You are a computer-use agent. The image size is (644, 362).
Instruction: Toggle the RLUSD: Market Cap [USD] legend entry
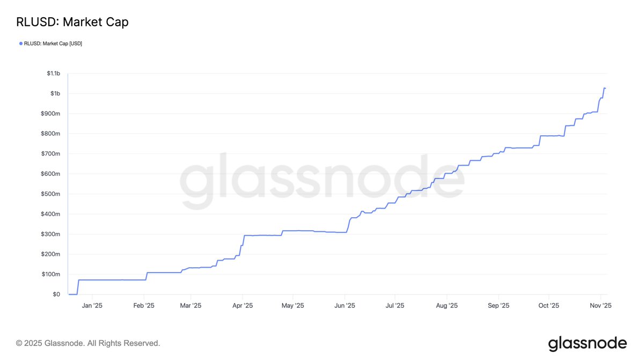pos(53,43)
